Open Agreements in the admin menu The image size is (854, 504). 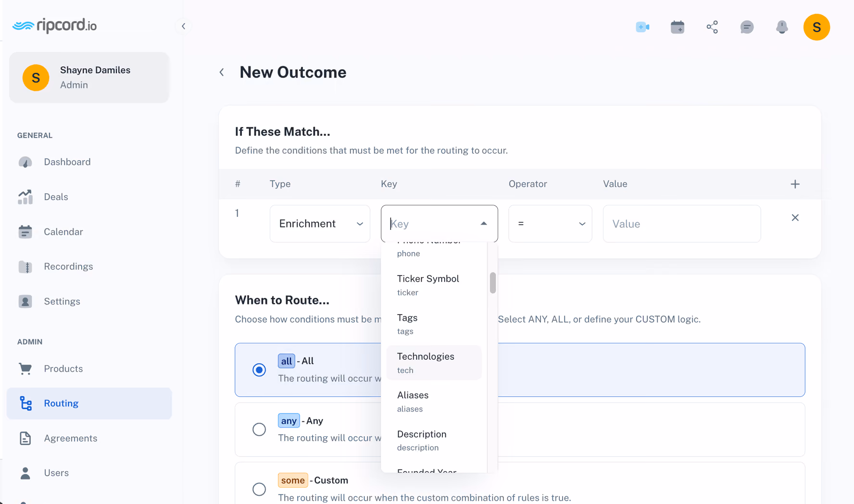(x=89, y=438)
